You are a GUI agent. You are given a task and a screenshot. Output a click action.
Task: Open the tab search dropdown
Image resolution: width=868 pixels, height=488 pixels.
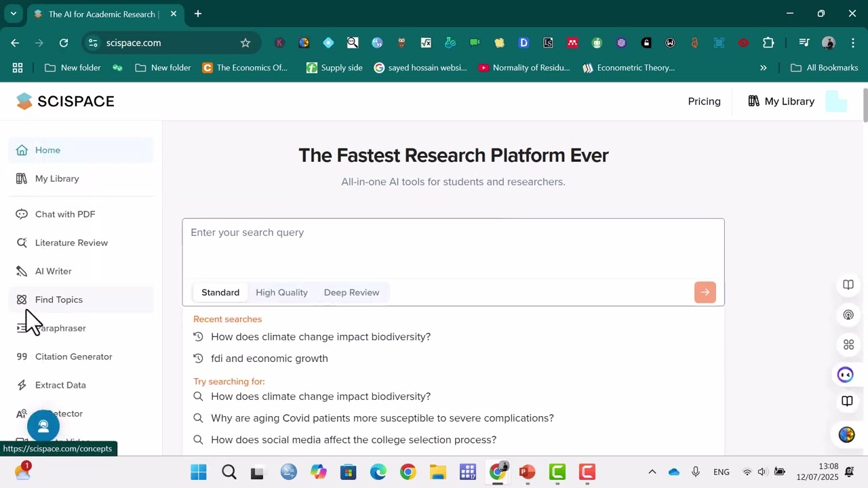coord(13,14)
